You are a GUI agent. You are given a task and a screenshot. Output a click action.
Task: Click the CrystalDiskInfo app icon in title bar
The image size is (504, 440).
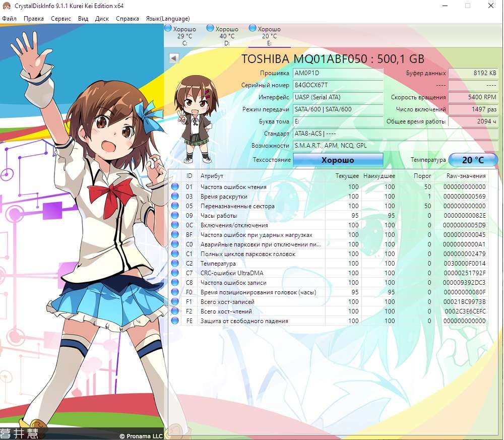7,6
